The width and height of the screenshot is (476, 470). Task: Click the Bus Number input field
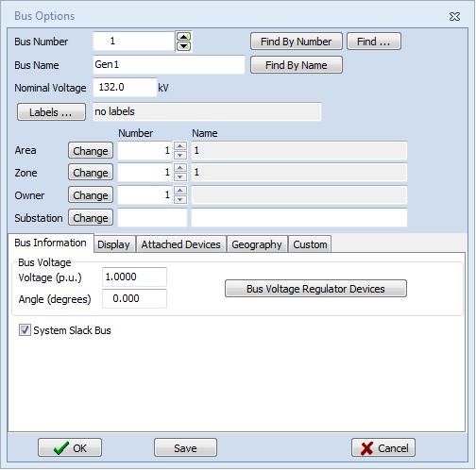coord(134,41)
